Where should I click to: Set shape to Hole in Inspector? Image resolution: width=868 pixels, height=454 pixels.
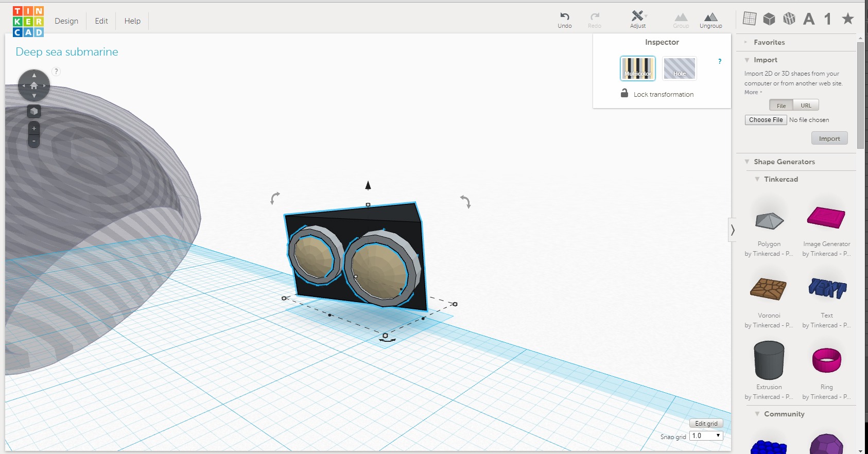click(680, 68)
